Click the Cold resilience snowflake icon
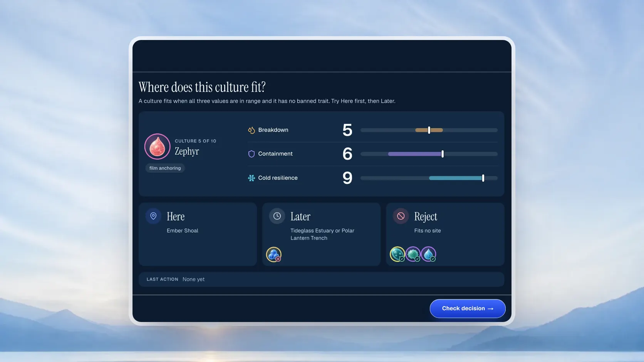644x362 pixels. (x=252, y=178)
